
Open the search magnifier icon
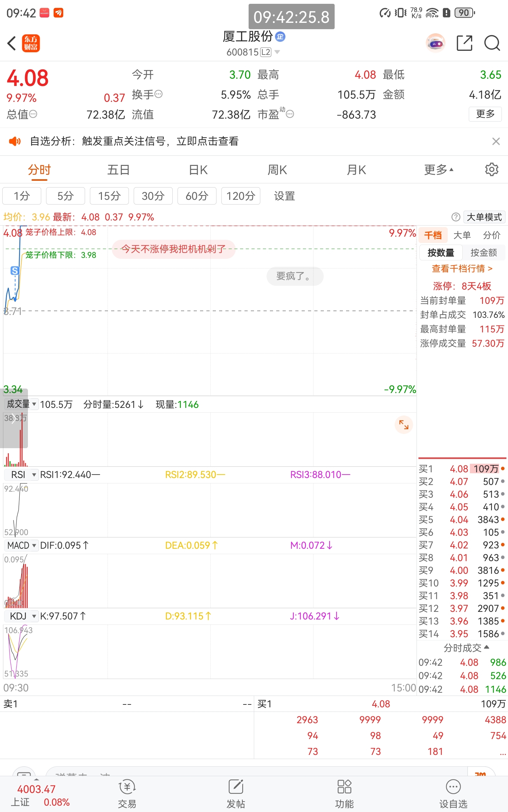492,43
